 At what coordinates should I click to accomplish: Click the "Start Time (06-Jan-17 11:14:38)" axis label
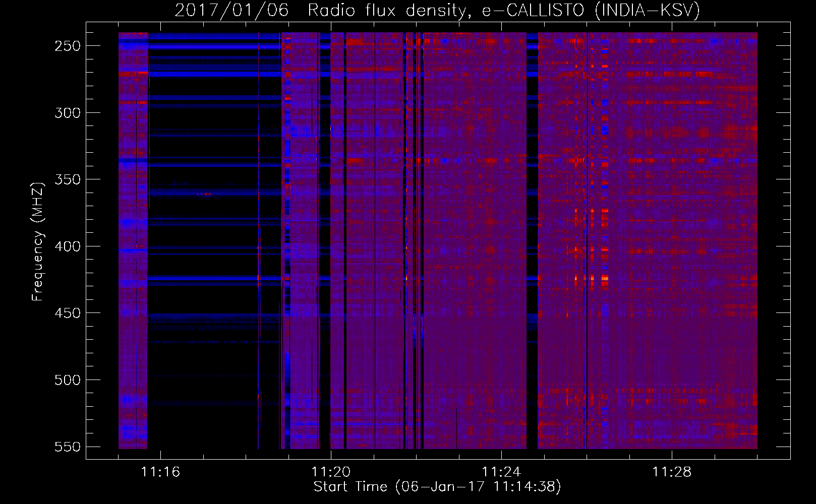437,487
